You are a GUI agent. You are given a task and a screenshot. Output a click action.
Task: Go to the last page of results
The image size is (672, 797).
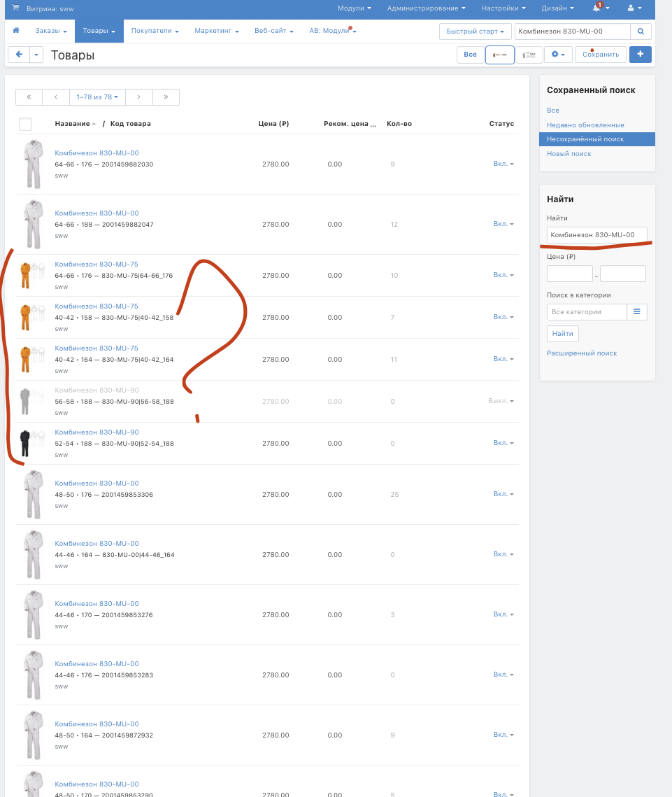coord(166,97)
